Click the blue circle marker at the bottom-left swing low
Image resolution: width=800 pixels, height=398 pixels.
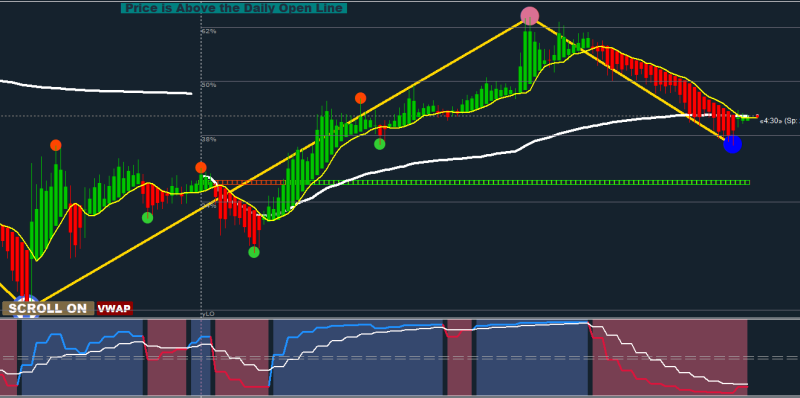26,305
